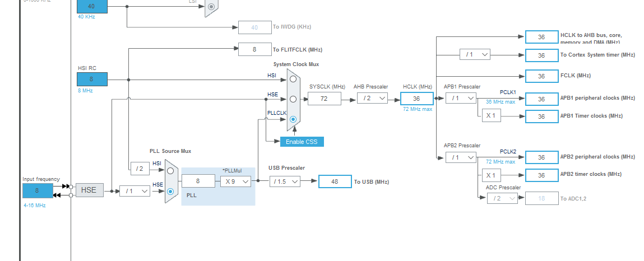Click the '36 MHz max' PCLK1 note
The height and width of the screenshot is (261, 644).
tap(501, 102)
